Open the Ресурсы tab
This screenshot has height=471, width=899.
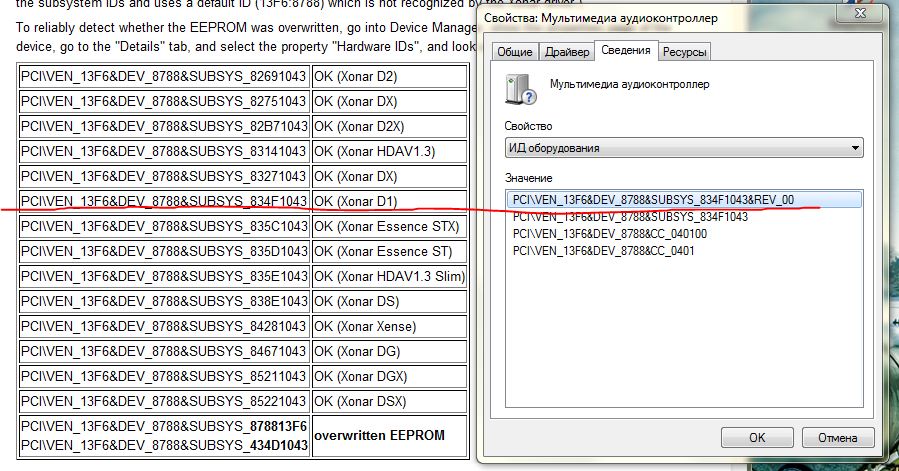coord(684,52)
